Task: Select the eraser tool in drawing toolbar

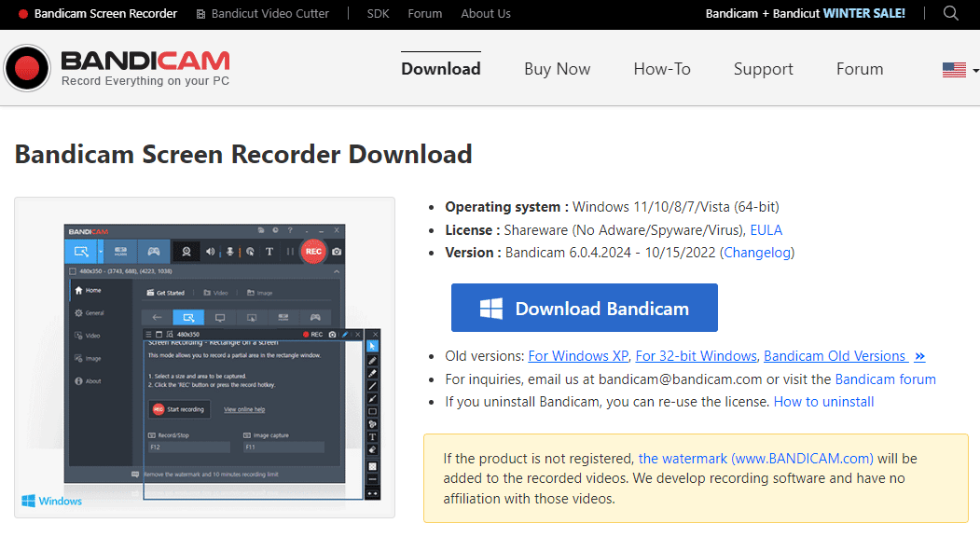Action: (372, 449)
